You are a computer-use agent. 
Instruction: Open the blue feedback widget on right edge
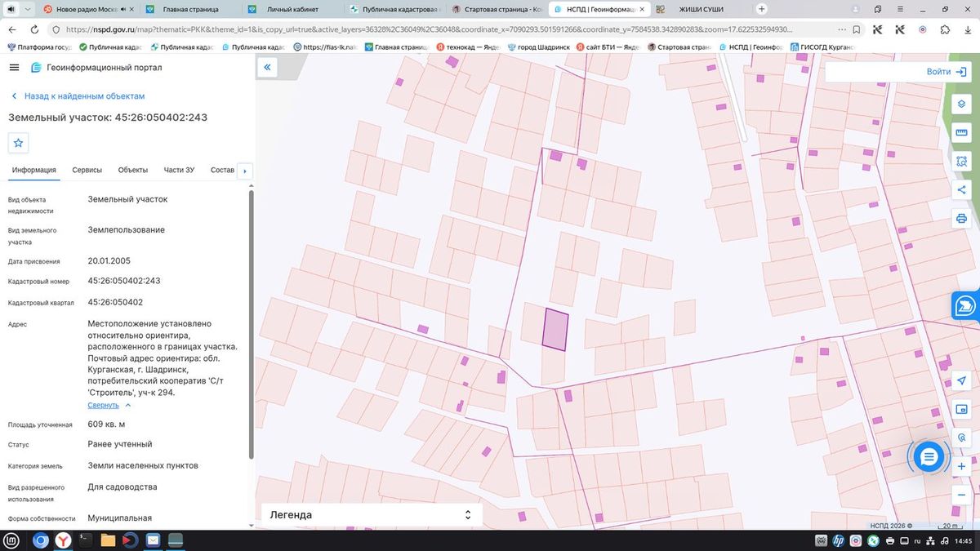pyautogui.click(x=966, y=306)
